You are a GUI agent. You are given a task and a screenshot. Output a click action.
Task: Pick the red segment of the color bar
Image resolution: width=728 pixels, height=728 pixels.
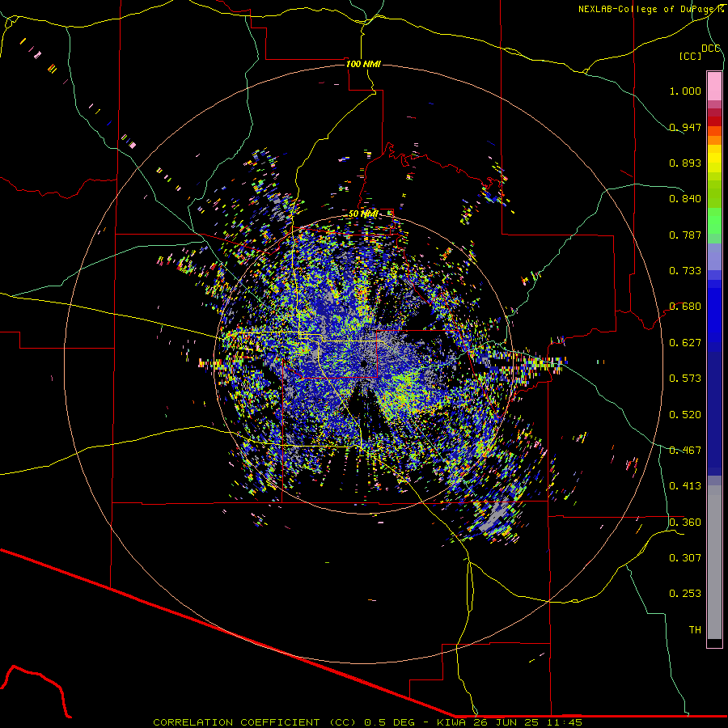click(x=714, y=121)
